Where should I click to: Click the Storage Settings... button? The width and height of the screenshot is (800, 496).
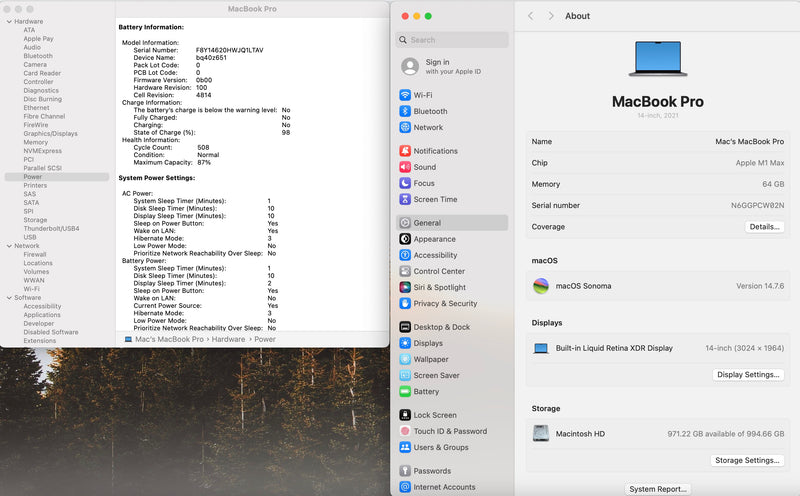coord(747,461)
